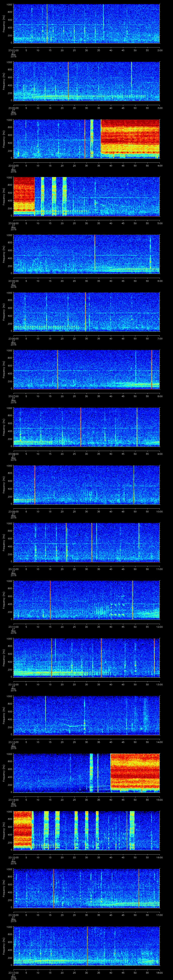Select the spectrogram panel starting at 23:10:00
The image size is (173, 980).
(x=86, y=542)
